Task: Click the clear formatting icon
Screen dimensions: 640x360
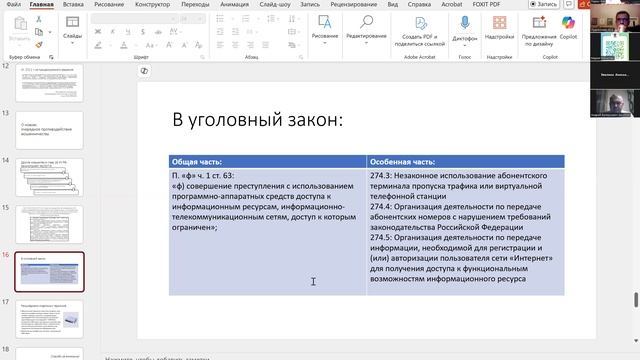Action: pos(199,45)
